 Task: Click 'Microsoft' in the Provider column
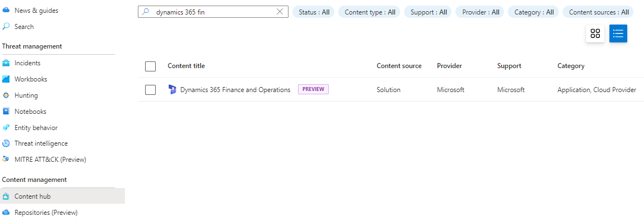click(450, 89)
